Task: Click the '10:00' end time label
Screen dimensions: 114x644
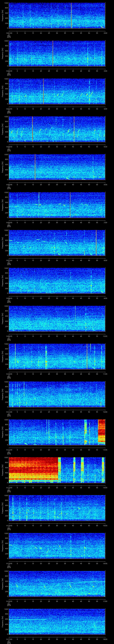Action: coord(105,336)
